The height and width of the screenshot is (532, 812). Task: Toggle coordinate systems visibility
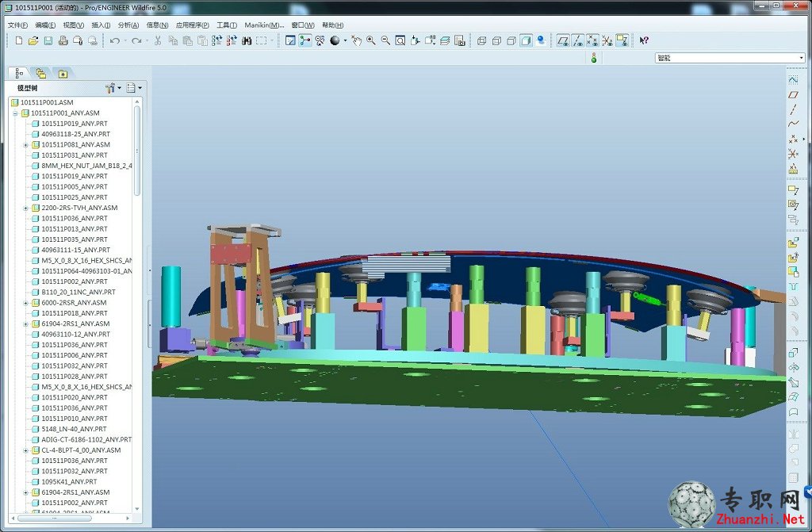607,40
